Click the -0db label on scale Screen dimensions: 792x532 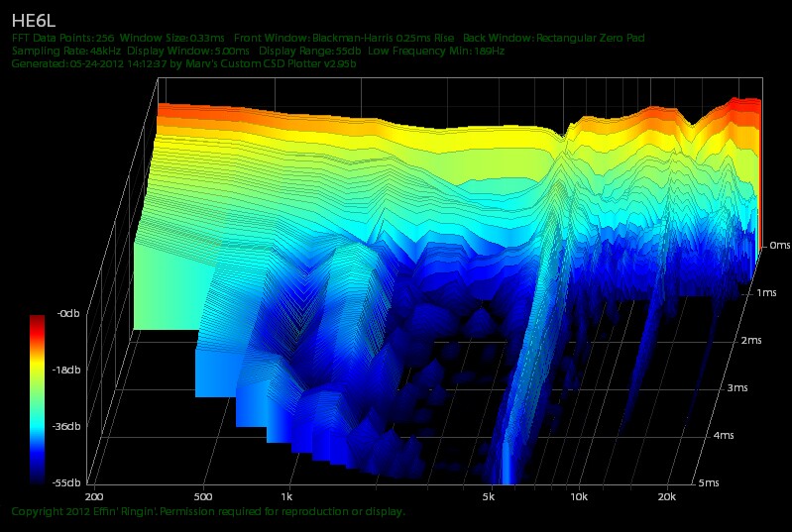(68, 313)
